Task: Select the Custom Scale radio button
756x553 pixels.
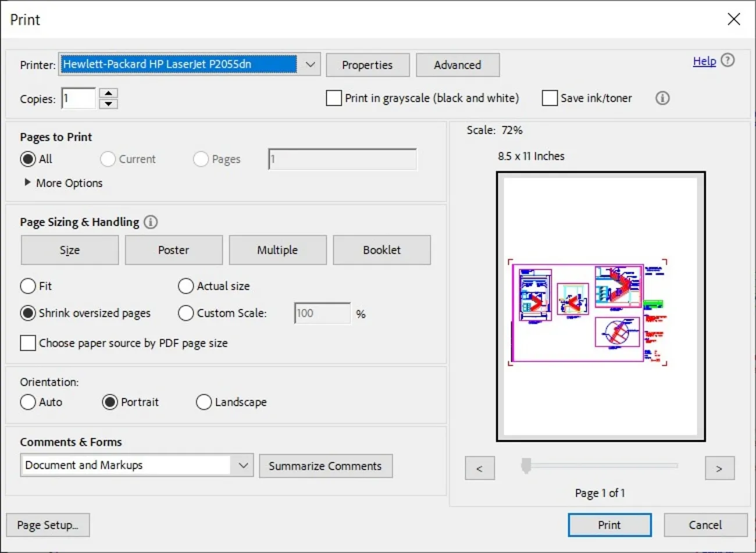Action: [186, 313]
